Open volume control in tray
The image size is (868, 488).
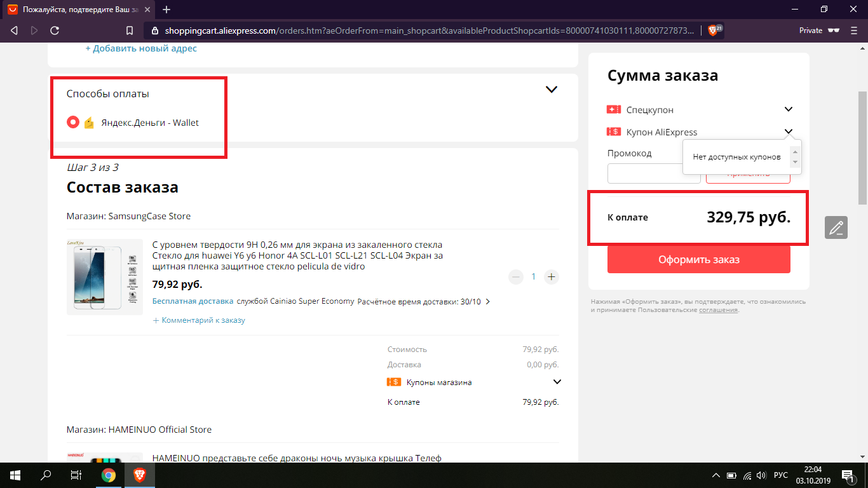click(761, 475)
